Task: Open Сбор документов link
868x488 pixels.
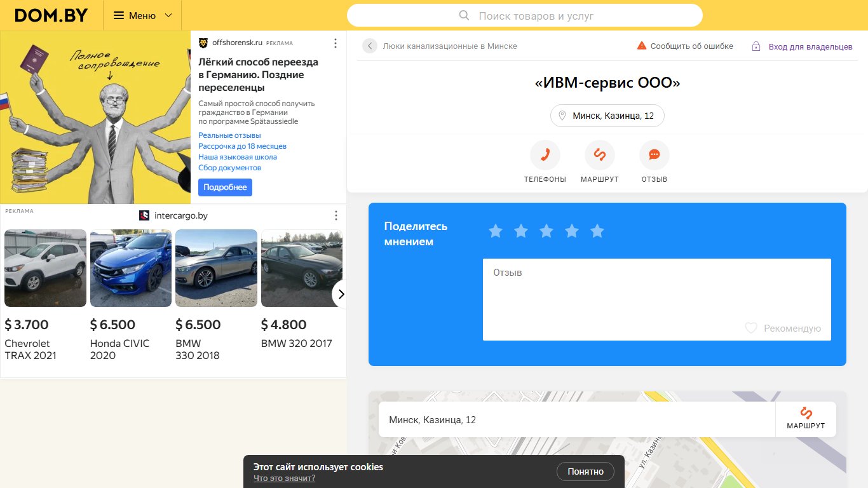Action: [229, 168]
